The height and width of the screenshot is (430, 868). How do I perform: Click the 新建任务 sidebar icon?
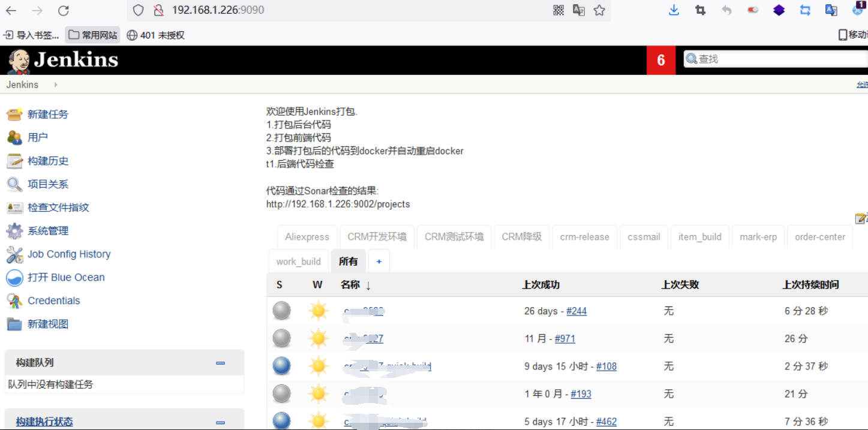pos(14,114)
